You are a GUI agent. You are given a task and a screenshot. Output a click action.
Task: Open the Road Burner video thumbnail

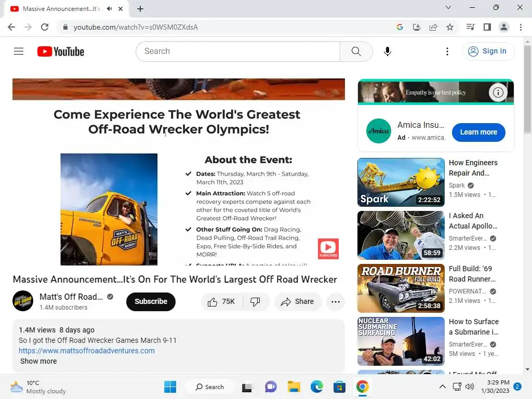pos(401,288)
